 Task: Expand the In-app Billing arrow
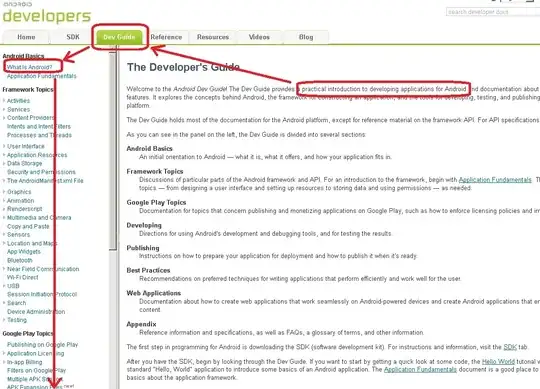(4, 362)
